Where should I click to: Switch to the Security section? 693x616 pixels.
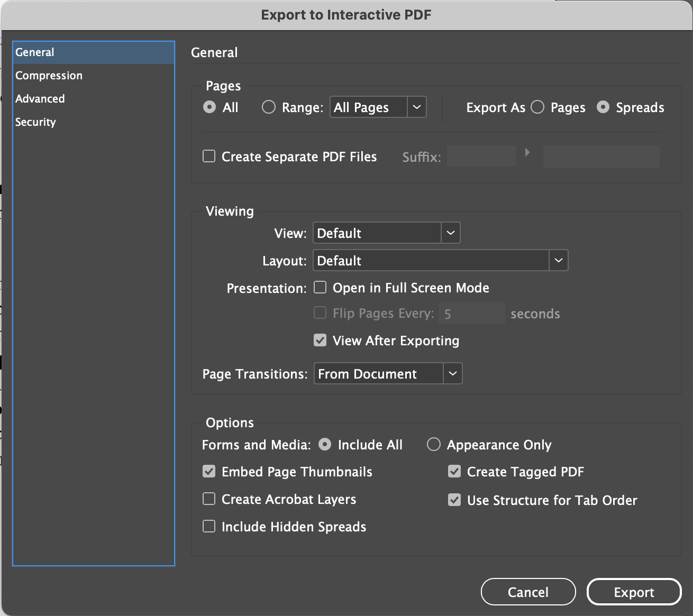click(x=35, y=122)
